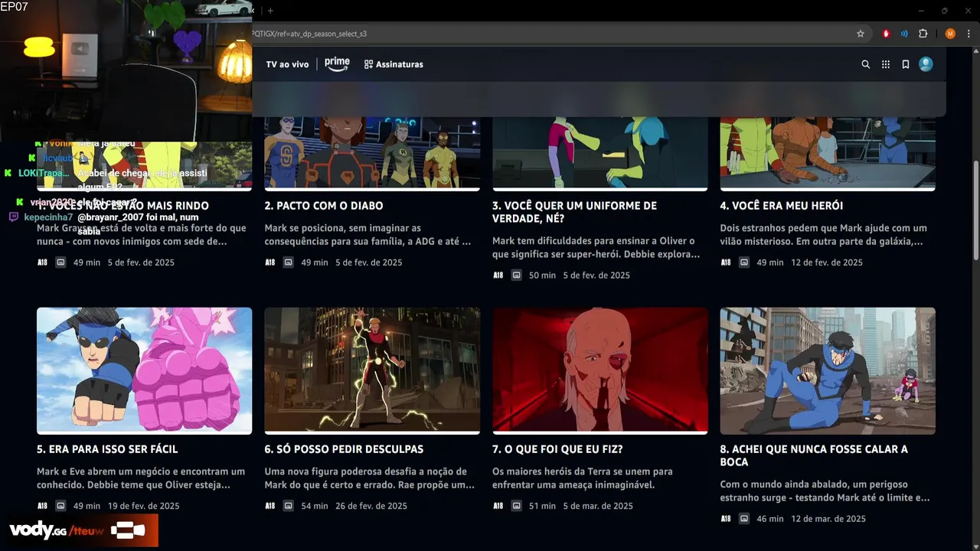Click the date '19 de fev. de 2025'

point(144,506)
